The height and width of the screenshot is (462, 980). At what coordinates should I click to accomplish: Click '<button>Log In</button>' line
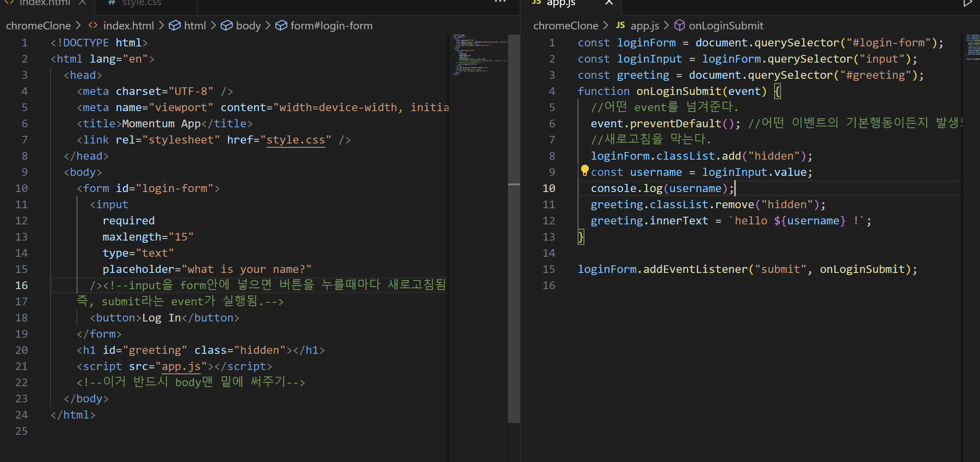[x=165, y=318]
